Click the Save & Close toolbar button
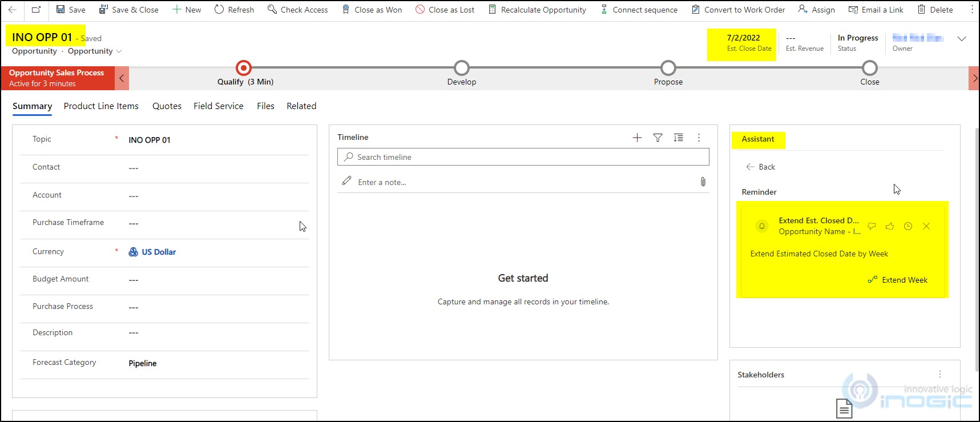 pyautogui.click(x=128, y=10)
